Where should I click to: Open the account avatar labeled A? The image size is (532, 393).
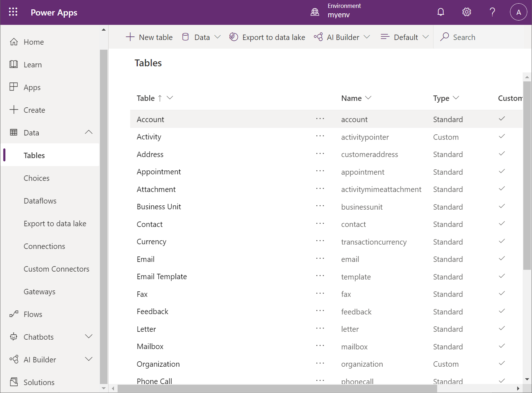coord(518,12)
